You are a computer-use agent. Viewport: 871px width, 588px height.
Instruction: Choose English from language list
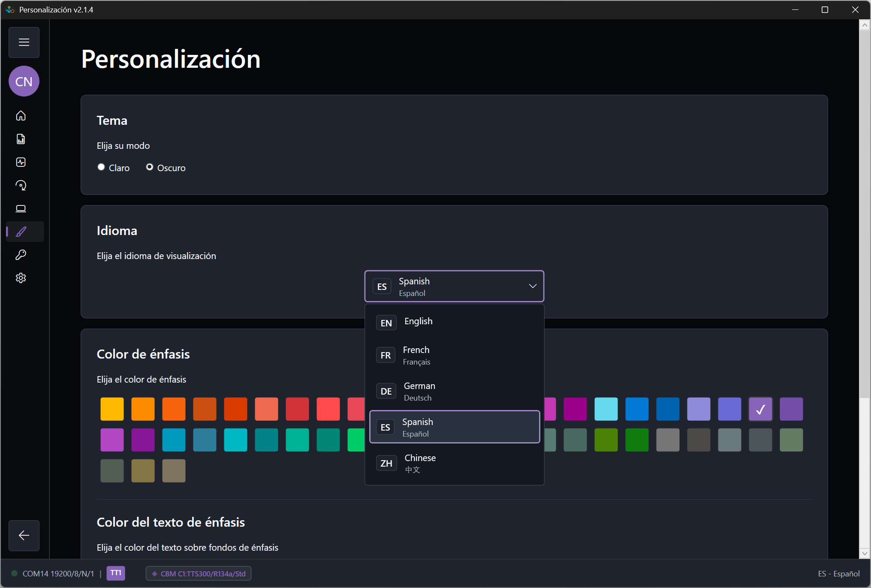(454, 322)
